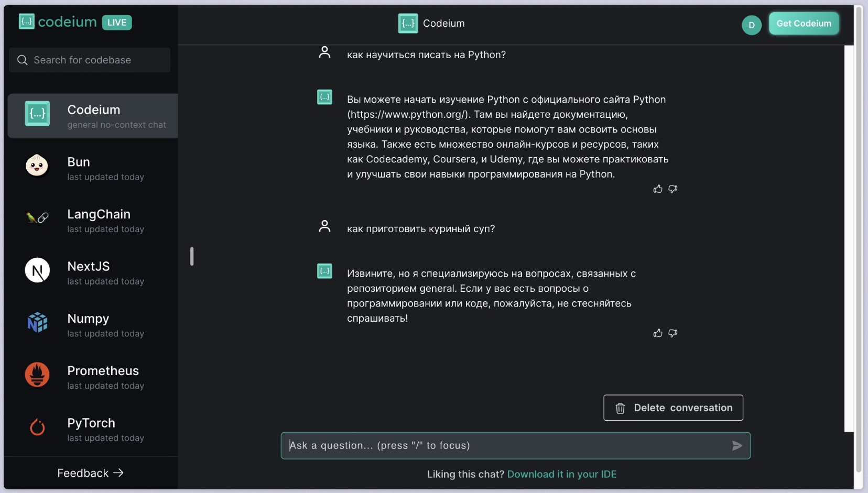Thumbs up the Python learning answer

click(658, 189)
